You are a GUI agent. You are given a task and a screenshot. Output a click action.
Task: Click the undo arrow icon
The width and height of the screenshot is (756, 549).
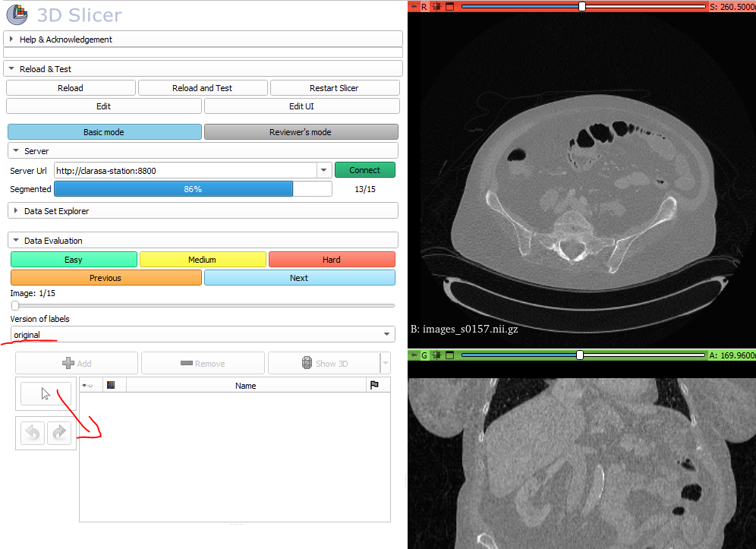click(31, 433)
